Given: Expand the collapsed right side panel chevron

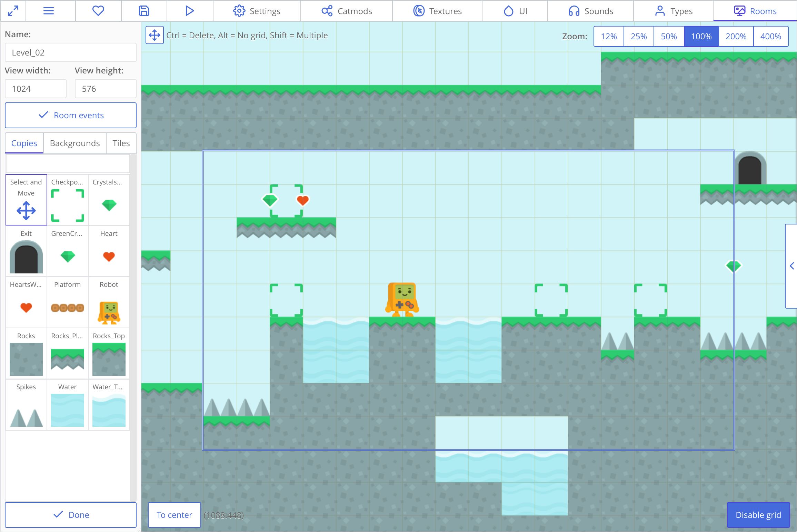Looking at the screenshot, I should coord(792,266).
